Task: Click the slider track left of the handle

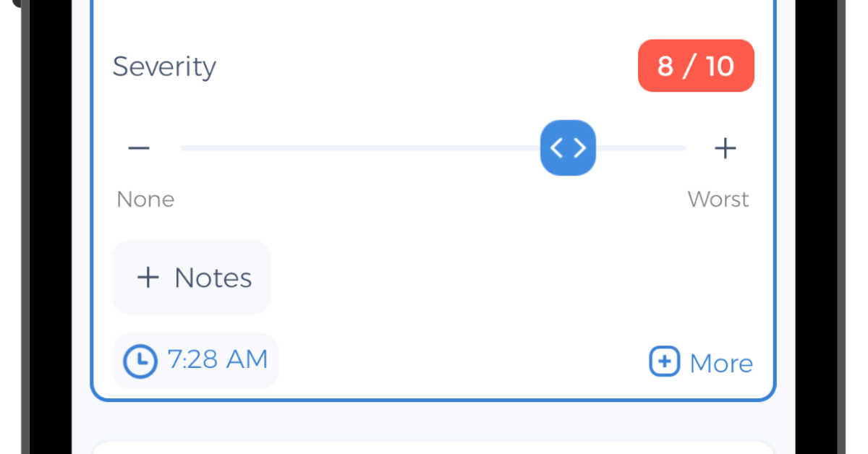Action: [362, 148]
